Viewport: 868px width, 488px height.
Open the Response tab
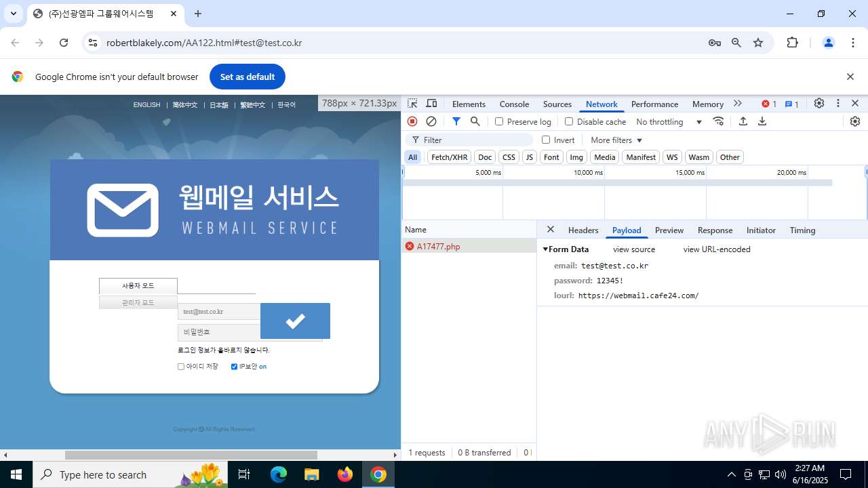click(x=715, y=230)
